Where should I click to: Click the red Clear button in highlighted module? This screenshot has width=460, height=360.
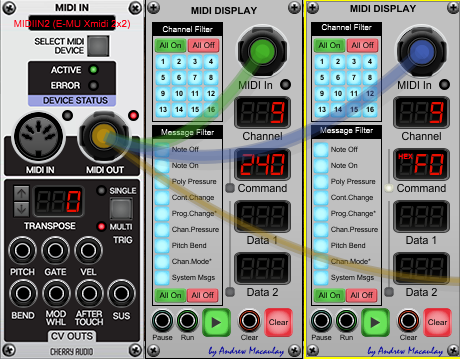click(x=437, y=322)
